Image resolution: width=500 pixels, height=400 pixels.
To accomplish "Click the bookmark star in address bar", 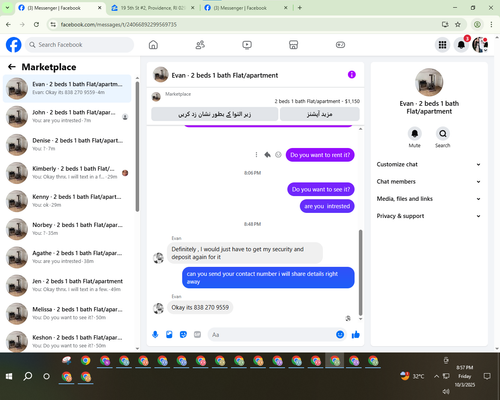I will point(458,24).
